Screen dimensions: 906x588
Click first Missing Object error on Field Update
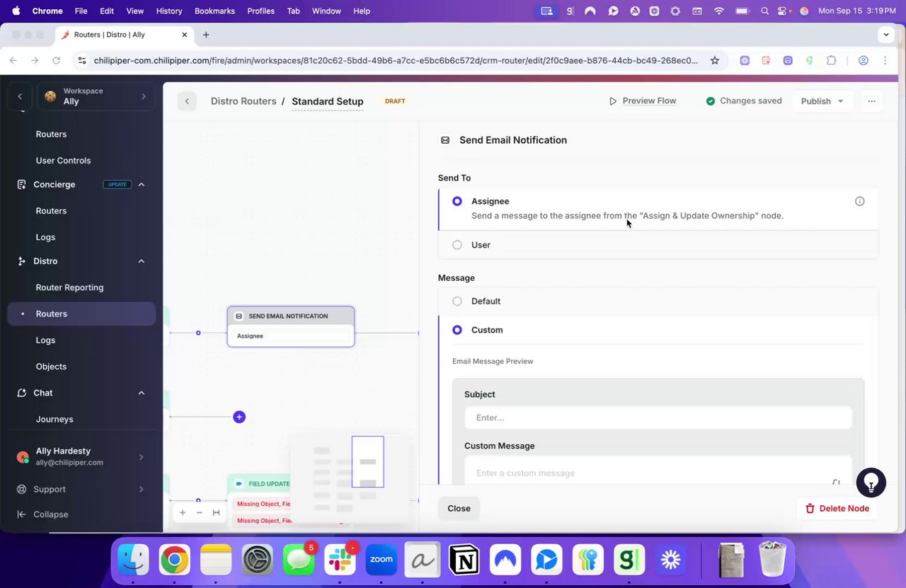coord(263,504)
